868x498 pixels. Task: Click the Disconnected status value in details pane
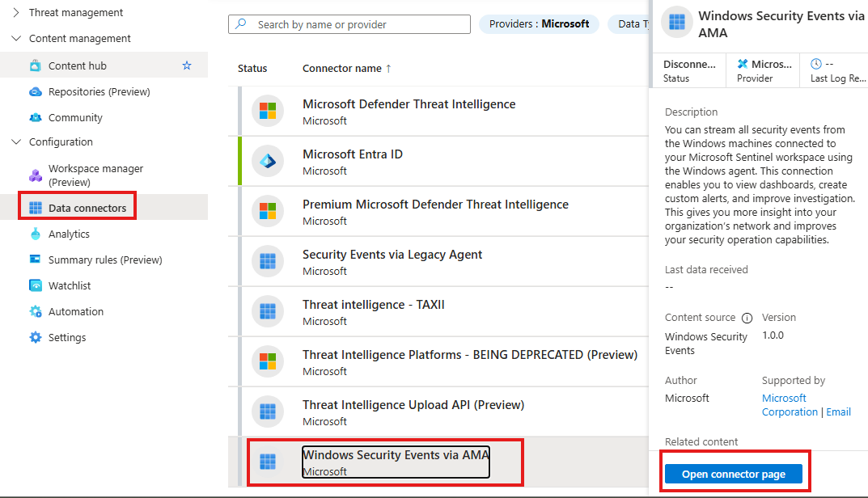pos(689,64)
